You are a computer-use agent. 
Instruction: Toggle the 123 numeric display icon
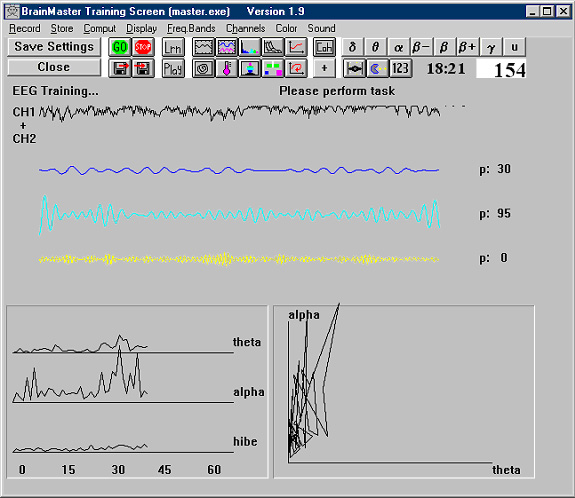click(400, 68)
